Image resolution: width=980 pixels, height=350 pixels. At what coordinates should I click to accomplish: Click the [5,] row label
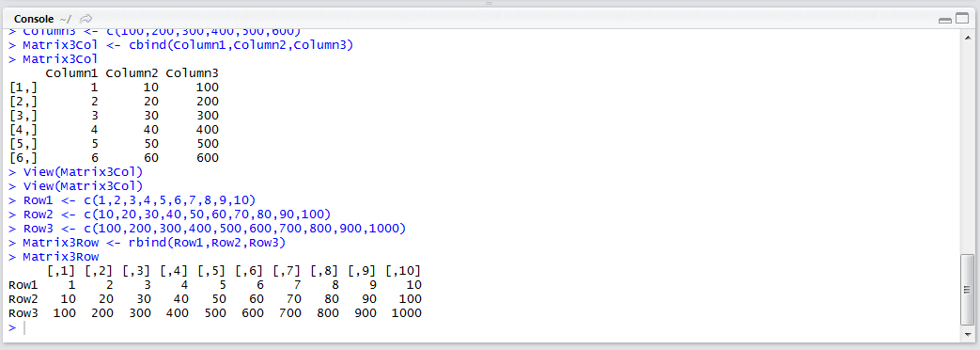tap(23, 144)
